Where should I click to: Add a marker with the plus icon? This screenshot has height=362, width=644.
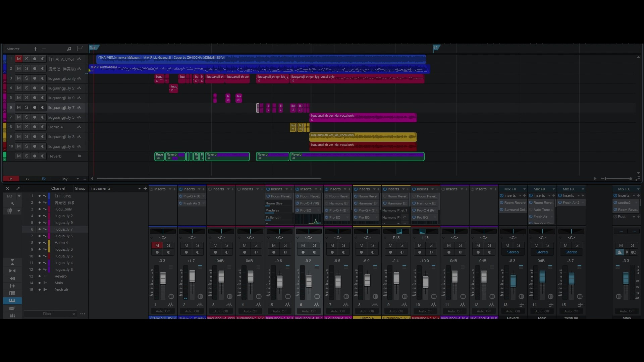(x=36, y=49)
